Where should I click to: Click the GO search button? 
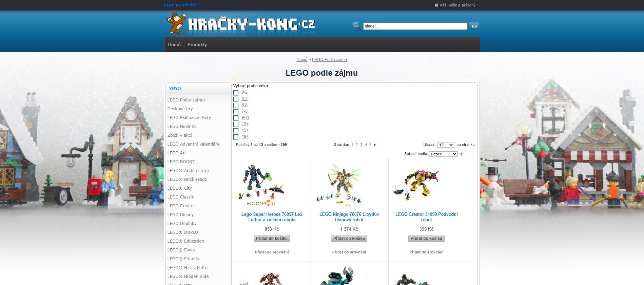point(474,26)
